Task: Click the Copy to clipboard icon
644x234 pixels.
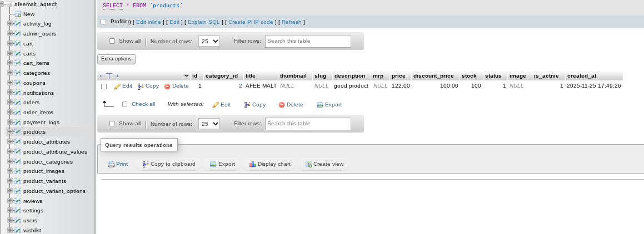Action: point(146,164)
